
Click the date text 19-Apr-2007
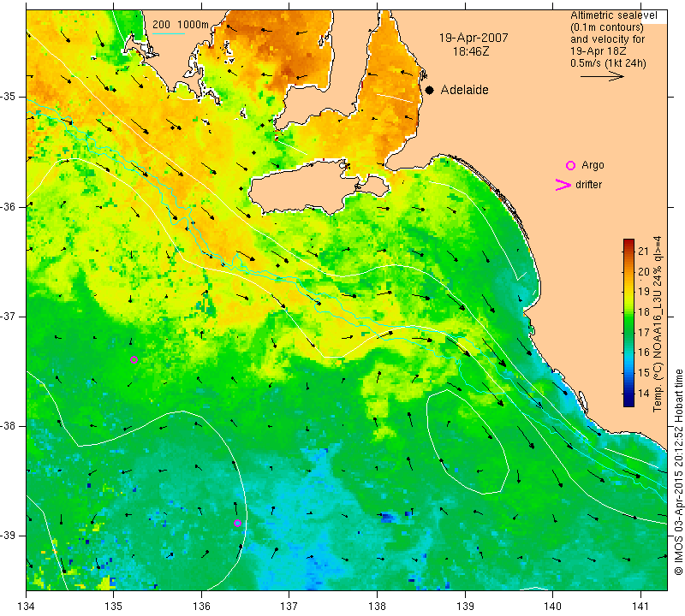[x=474, y=38]
